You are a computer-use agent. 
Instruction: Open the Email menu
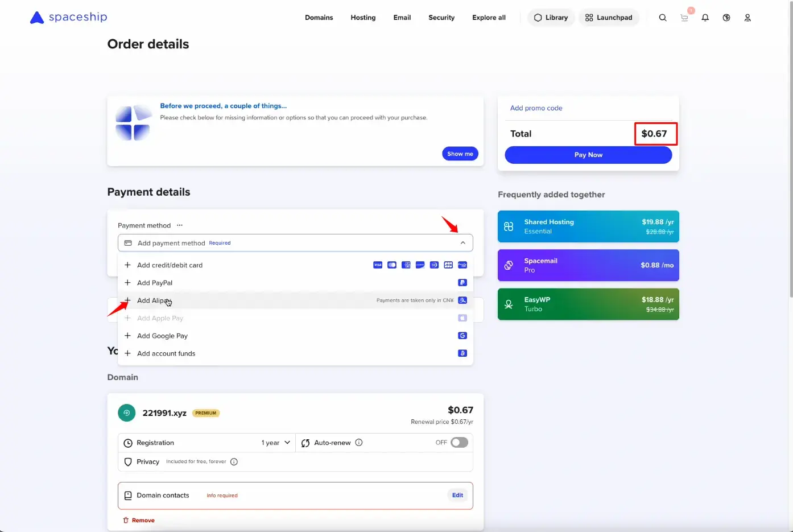(x=402, y=18)
